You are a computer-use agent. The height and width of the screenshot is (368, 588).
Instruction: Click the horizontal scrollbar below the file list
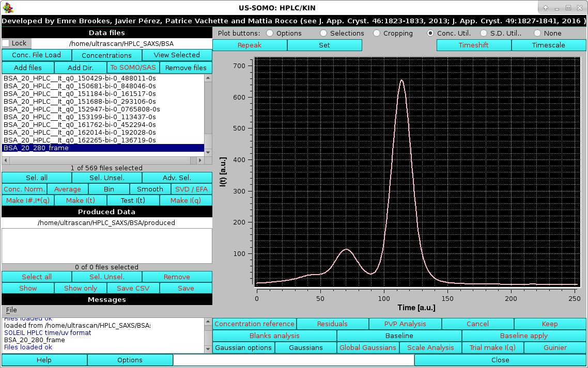(103, 160)
